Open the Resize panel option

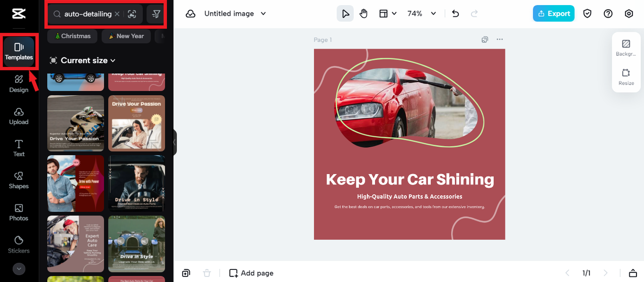click(626, 77)
